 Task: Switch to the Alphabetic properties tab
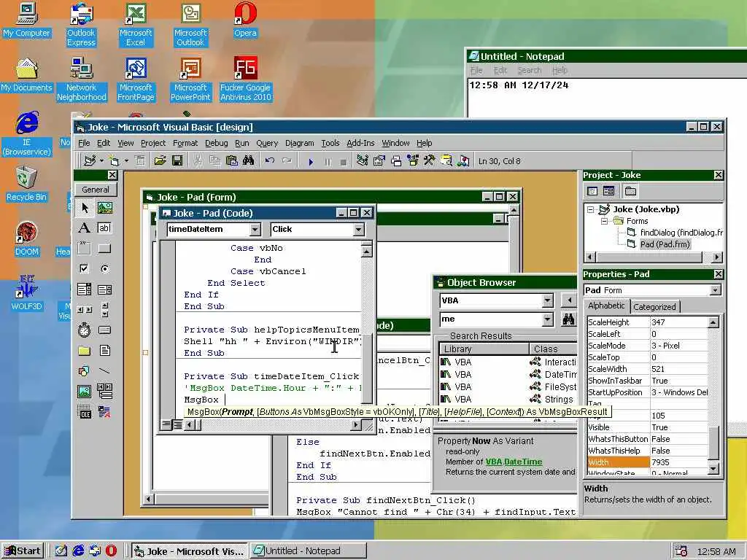click(606, 306)
